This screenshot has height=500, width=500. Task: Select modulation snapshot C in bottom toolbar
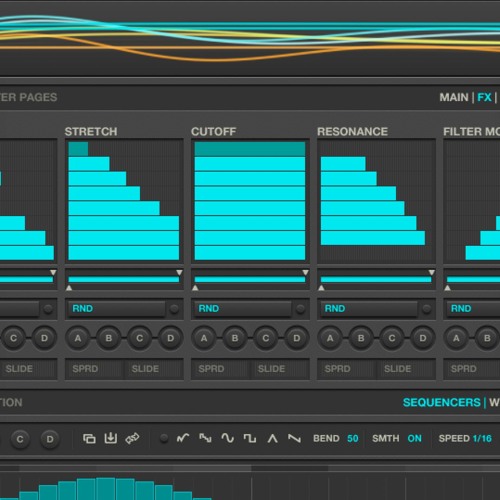[20, 439]
